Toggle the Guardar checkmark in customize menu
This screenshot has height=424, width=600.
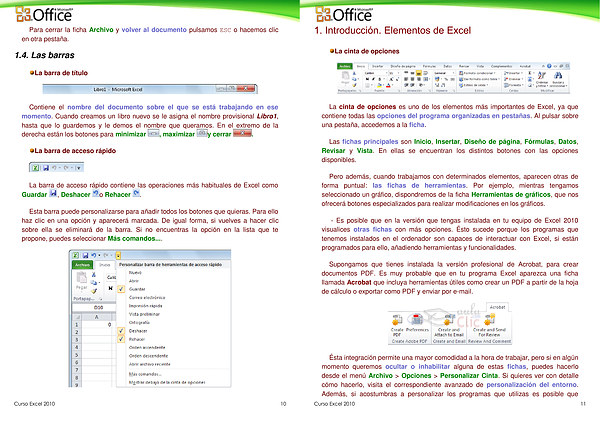(x=121, y=289)
